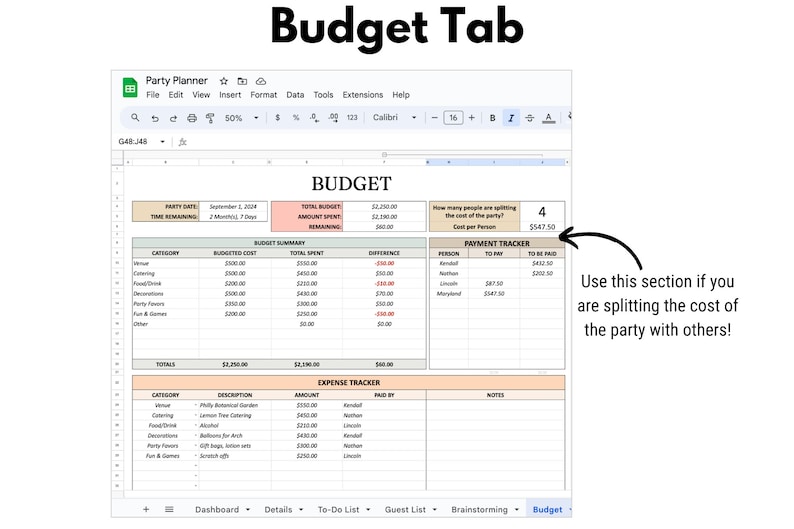This screenshot has height=529, width=794.
Task: Select the Total Budget $2,250.00 cell
Action: pos(384,207)
